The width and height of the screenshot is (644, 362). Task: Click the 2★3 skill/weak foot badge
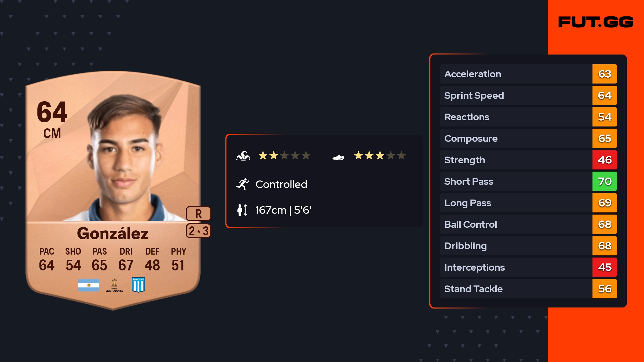tap(198, 231)
